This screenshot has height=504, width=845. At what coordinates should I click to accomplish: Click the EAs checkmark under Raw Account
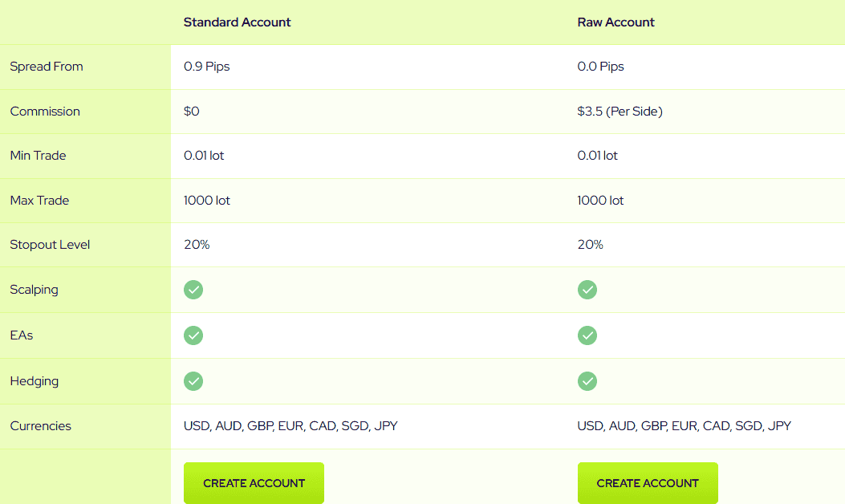point(587,335)
